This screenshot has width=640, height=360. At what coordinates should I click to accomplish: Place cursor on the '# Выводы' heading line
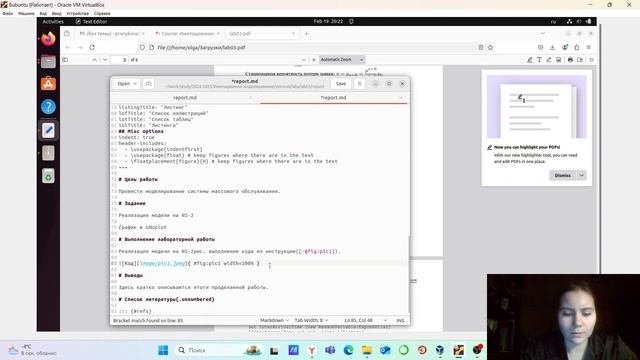pos(131,276)
